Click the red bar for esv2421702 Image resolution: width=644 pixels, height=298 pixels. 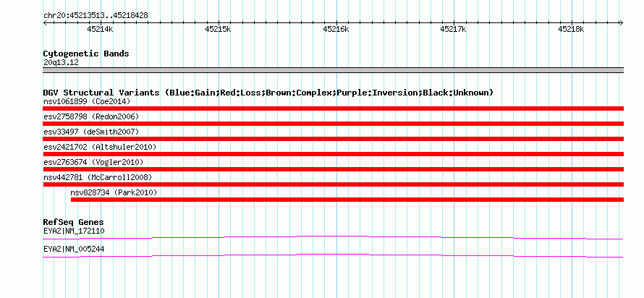(333, 154)
